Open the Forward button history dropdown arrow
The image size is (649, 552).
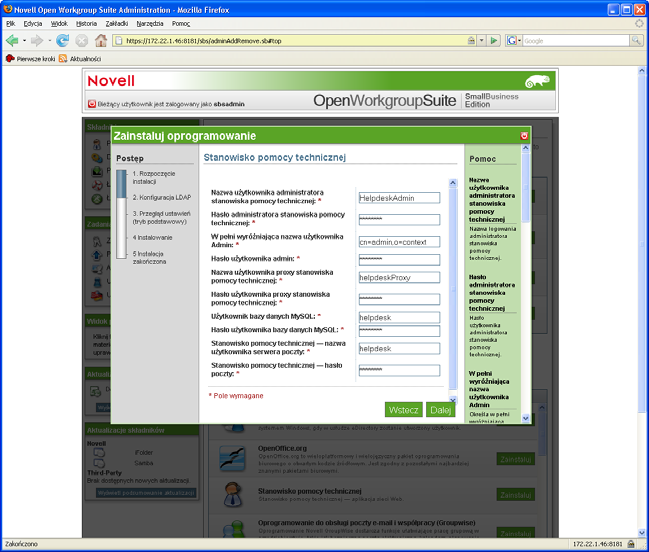click(49, 41)
